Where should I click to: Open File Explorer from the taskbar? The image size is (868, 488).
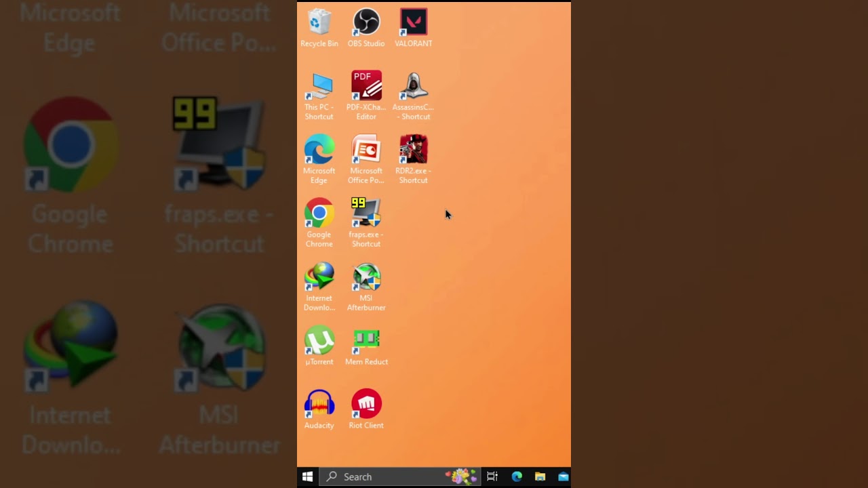point(540,477)
